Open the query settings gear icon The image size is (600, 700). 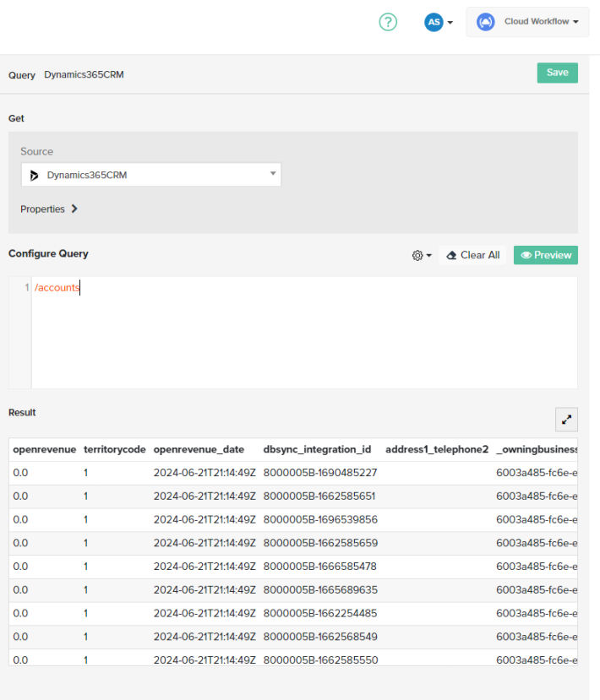[x=417, y=255]
